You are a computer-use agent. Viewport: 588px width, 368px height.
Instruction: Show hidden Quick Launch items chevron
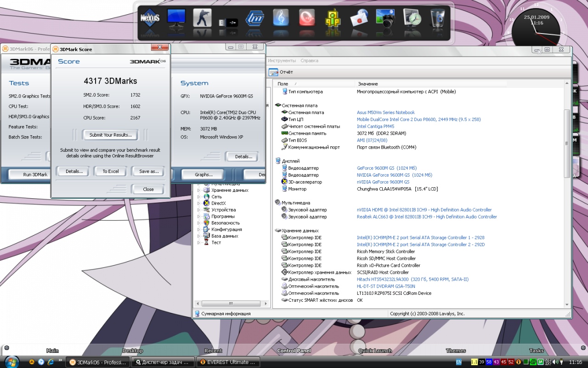tap(60, 360)
